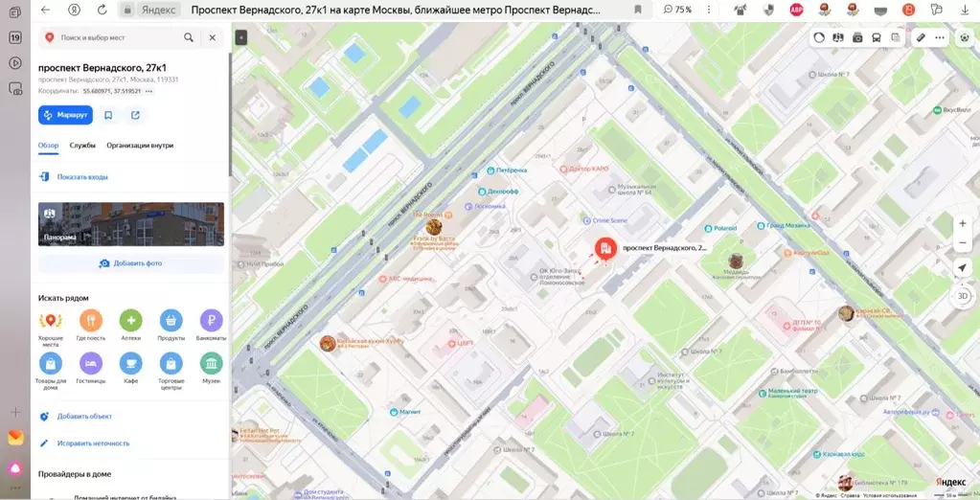
Task: Select Магнит store on map
Action: tap(405, 412)
